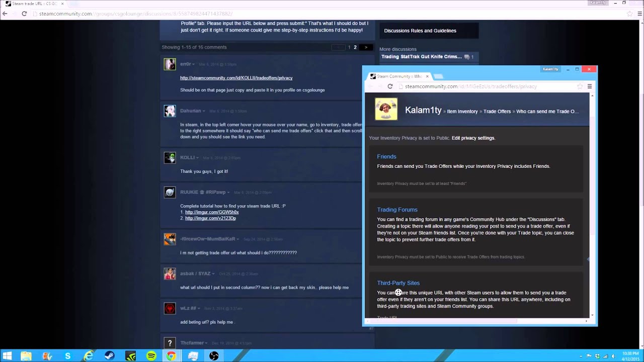
Task: Expand RUUKIE #RIPawp user dropdown arrow
Action: point(228,192)
